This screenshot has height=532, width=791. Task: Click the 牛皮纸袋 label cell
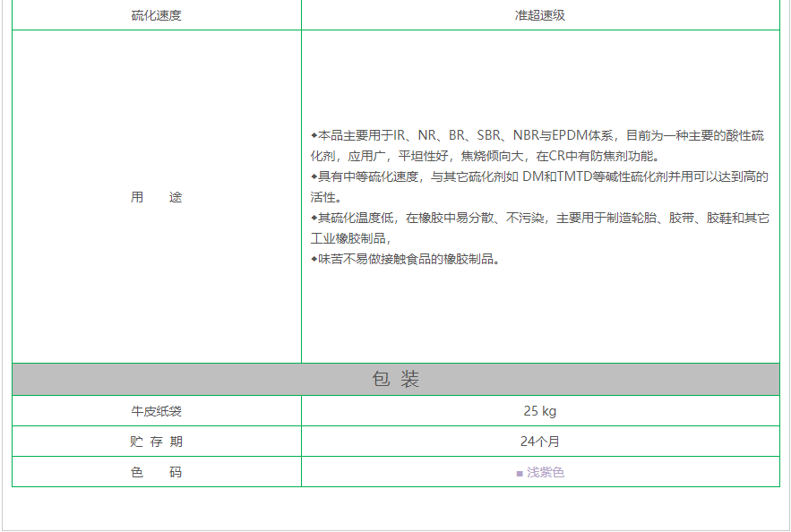(x=157, y=411)
